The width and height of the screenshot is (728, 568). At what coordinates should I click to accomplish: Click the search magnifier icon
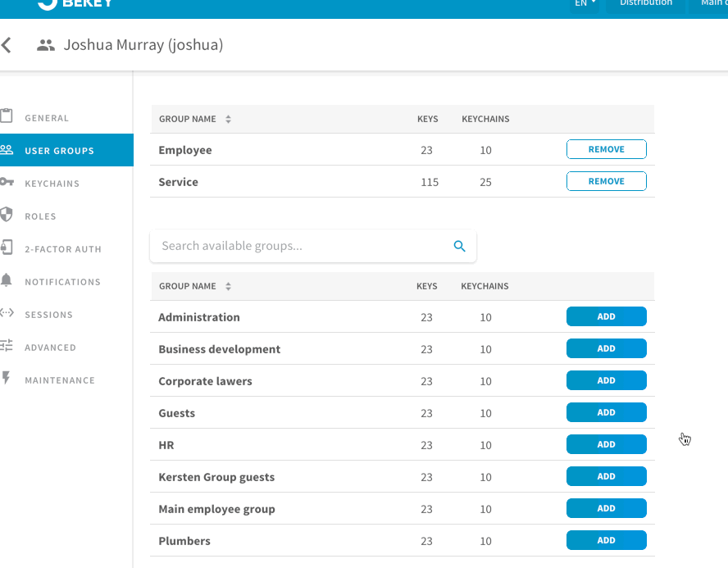pos(459,246)
